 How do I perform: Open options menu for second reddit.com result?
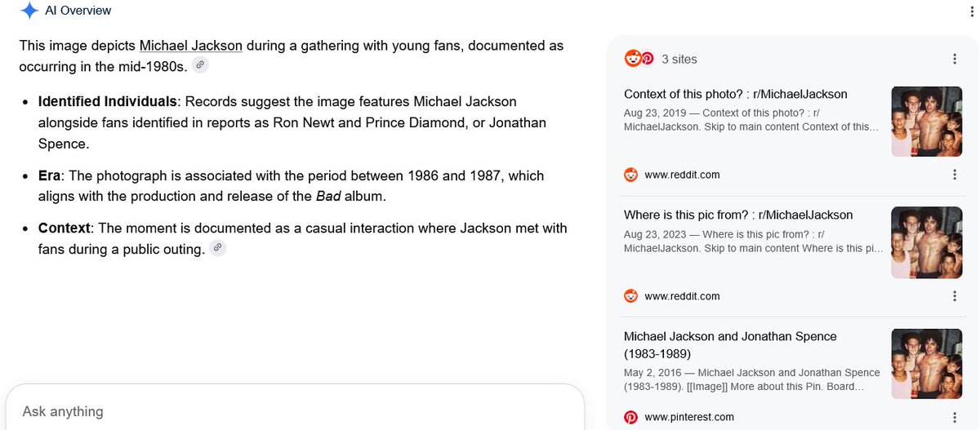click(955, 296)
